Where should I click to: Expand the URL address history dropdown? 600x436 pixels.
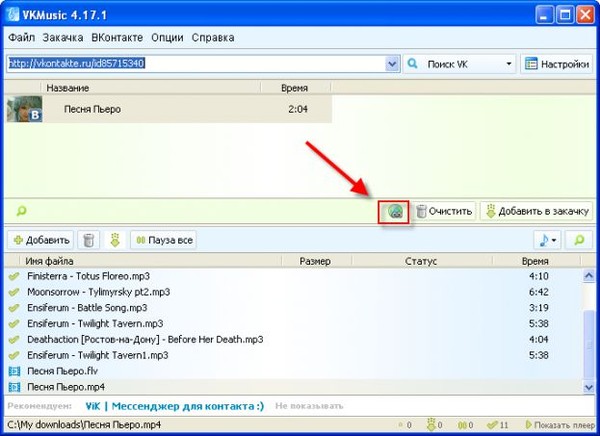[x=392, y=64]
